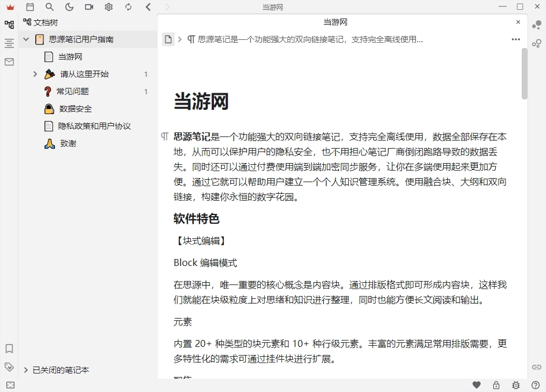Image resolution: width=546 pixels, height=392 pixels.
Task: Click the fullscreen icon at bottom left
Action: pyautogui.click(x=10, y=385)
